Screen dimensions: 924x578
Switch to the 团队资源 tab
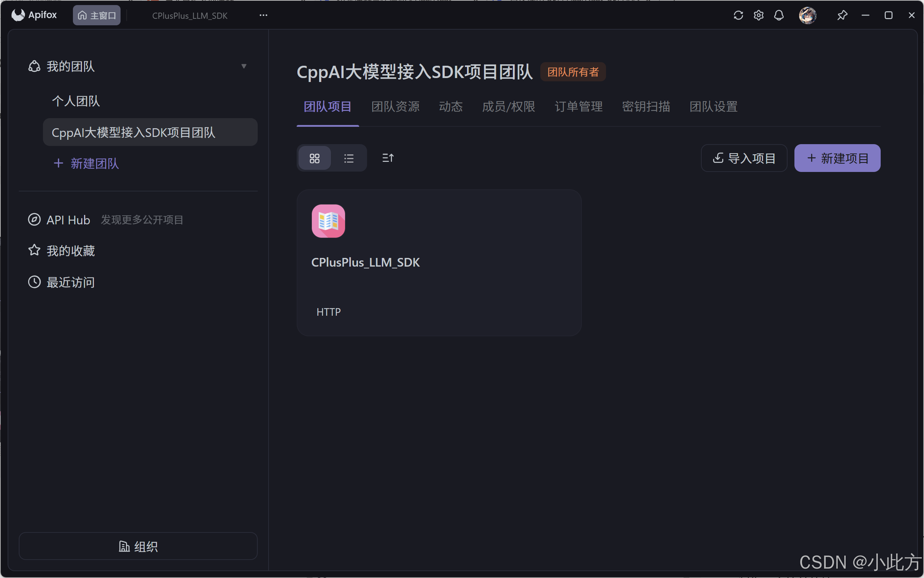pos(396,107)
